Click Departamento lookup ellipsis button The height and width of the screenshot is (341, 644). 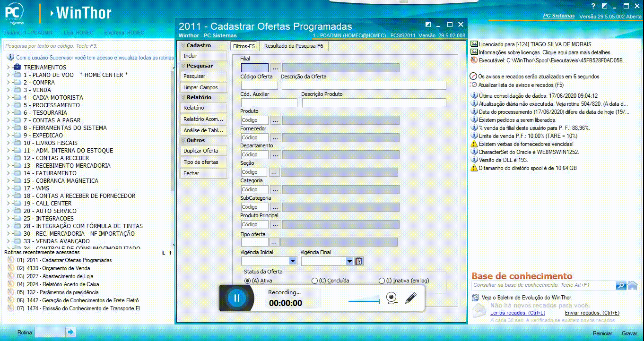(x=276, y=154)
